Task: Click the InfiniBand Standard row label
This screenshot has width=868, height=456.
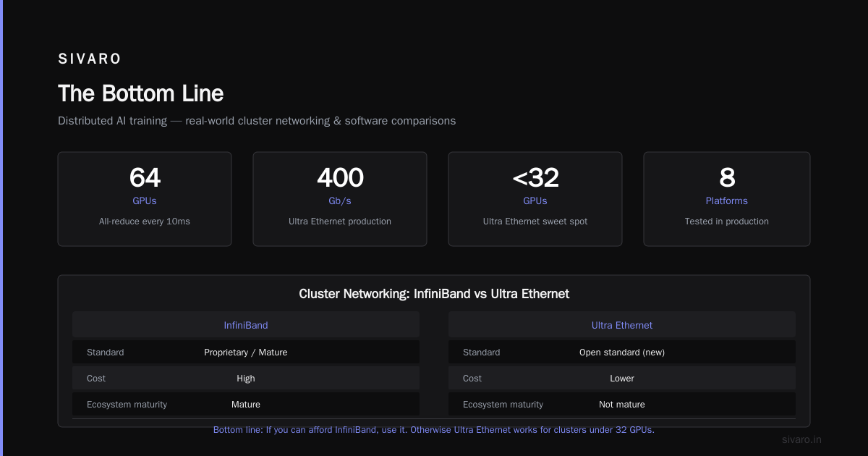Action: click(106, 352)
